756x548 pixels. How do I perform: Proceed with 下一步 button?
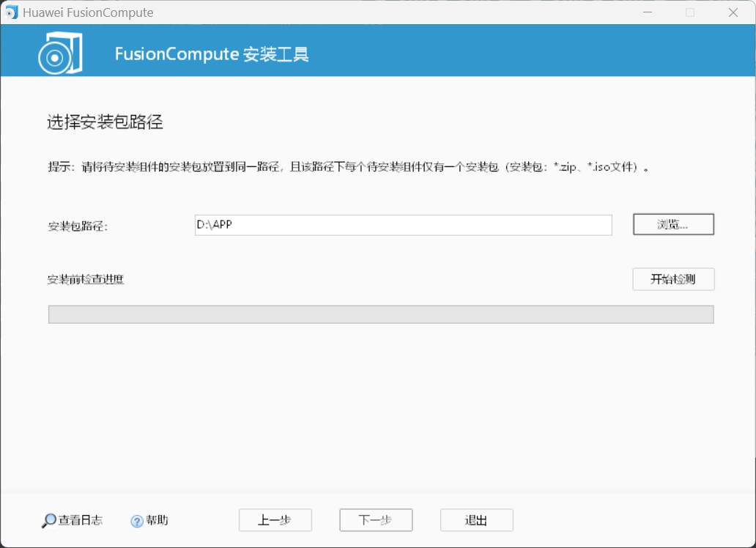[376, 520]
